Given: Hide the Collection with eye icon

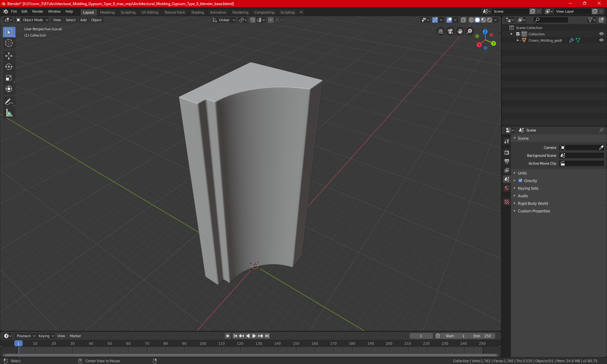Looking at the screenshot, I should (x=601, y=34).
